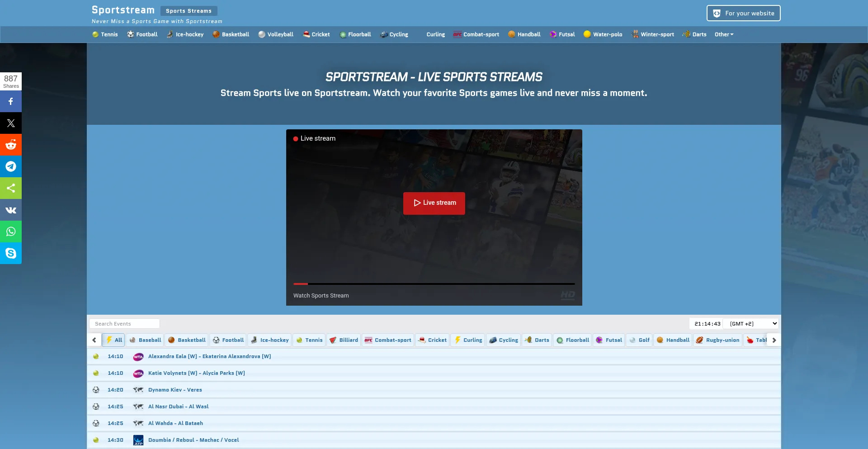
Task: Select the Rugby-union filter tab
Action: (x=718, y=340)
